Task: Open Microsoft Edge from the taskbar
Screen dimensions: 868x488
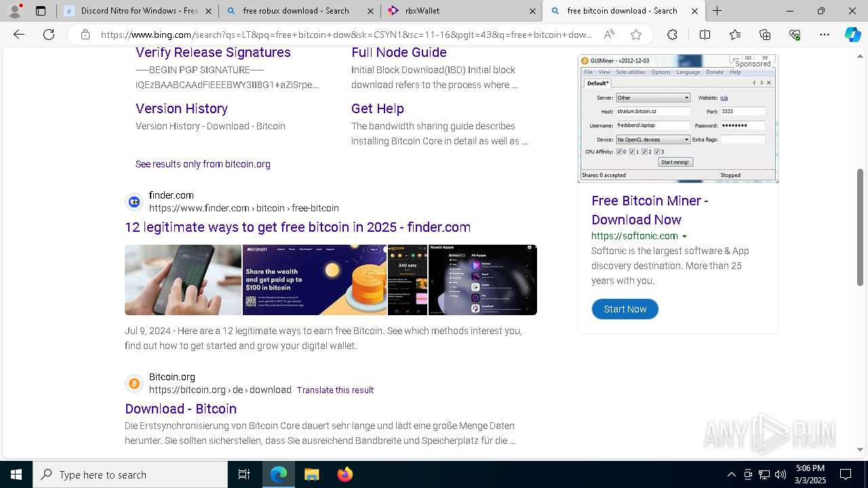Action: (x=279, y=474)
